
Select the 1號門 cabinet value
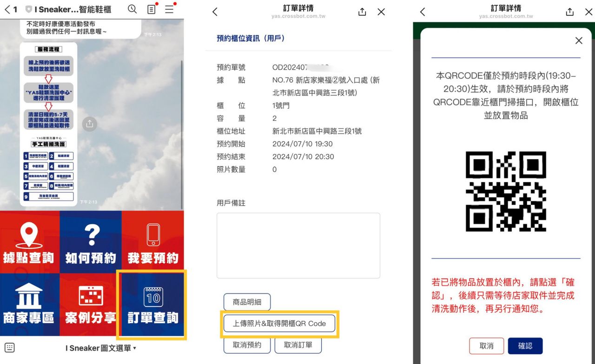pyautogui.click(x=281, y=106)
